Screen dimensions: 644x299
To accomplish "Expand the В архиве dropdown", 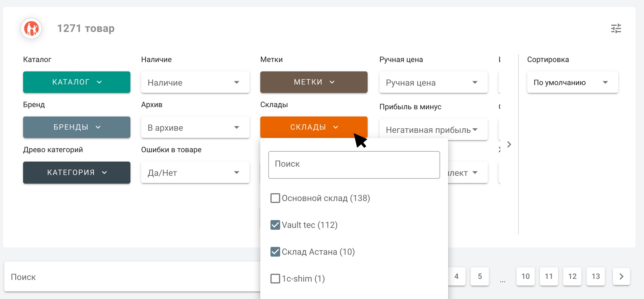I will pos(195,128).
